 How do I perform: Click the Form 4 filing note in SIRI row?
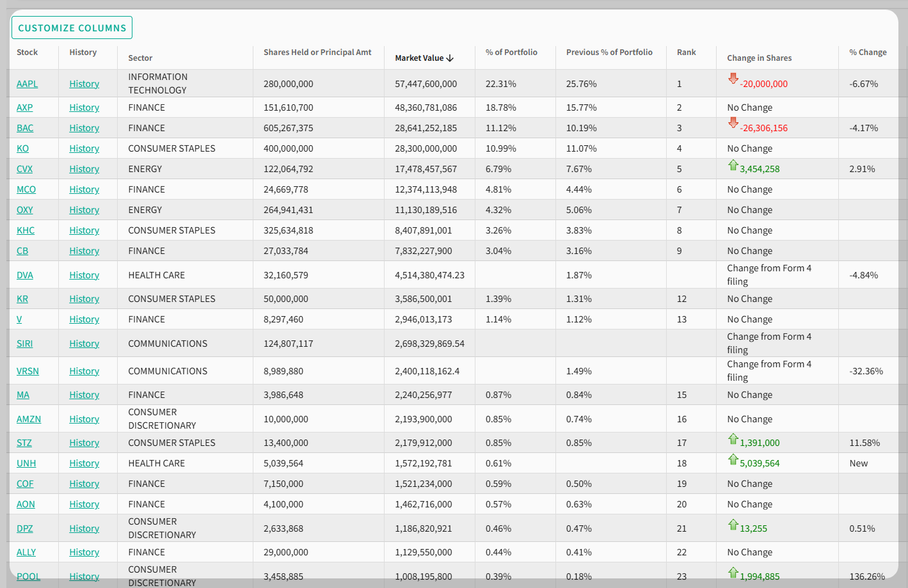[769, 344]
